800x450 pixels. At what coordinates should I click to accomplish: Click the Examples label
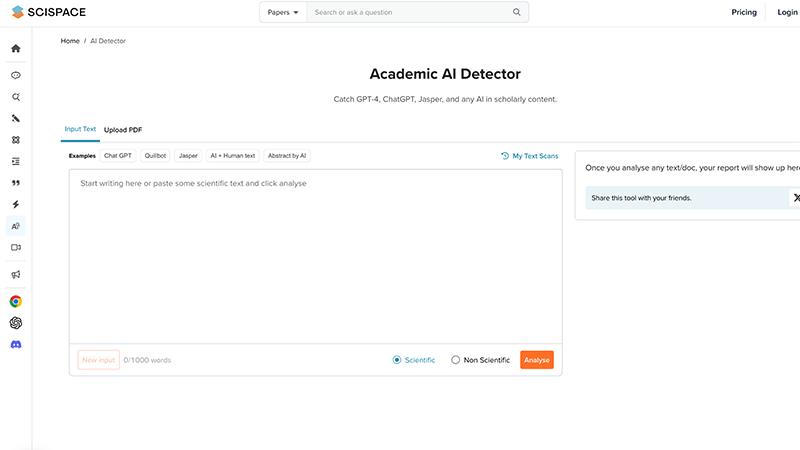pos(82,156)
